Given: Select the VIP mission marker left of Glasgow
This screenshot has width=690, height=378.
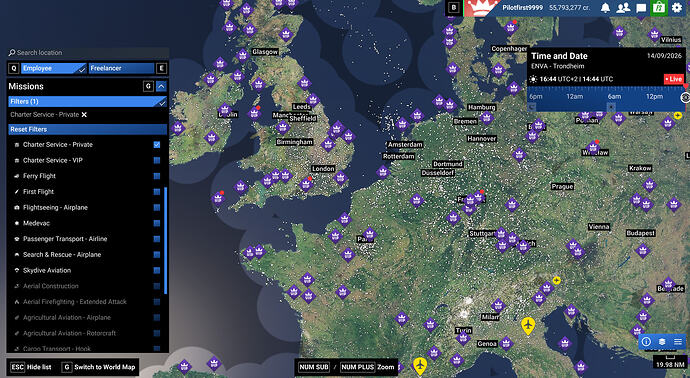Looking at the screenshot, I should pyautogui.click(x=242, y=55).
